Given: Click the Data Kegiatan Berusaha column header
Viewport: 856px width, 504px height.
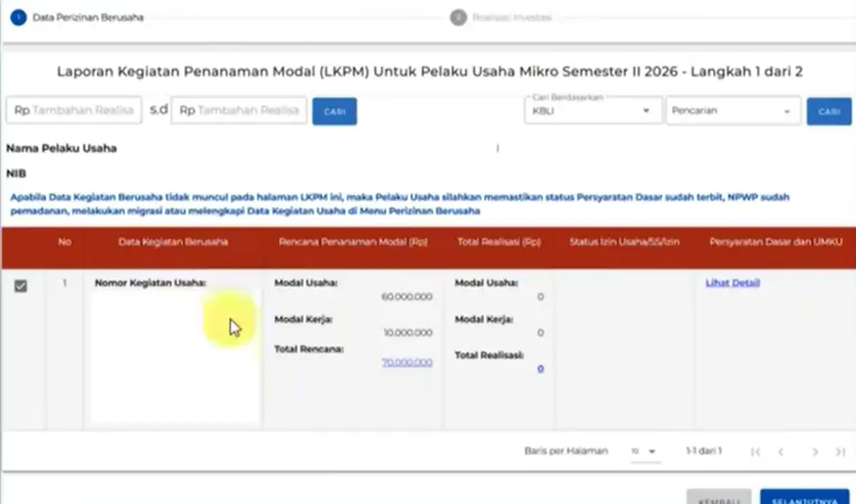Looking at the screenshot, I should pyautogui.click(x=173, y=242).
